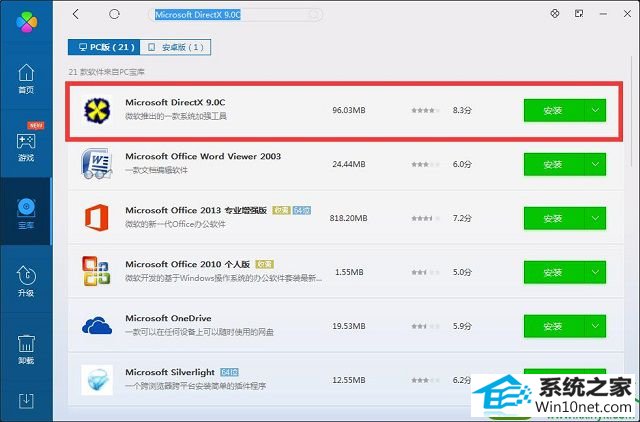Click the 96.03MB size value
Screen dimensions: 640x422
349,110
